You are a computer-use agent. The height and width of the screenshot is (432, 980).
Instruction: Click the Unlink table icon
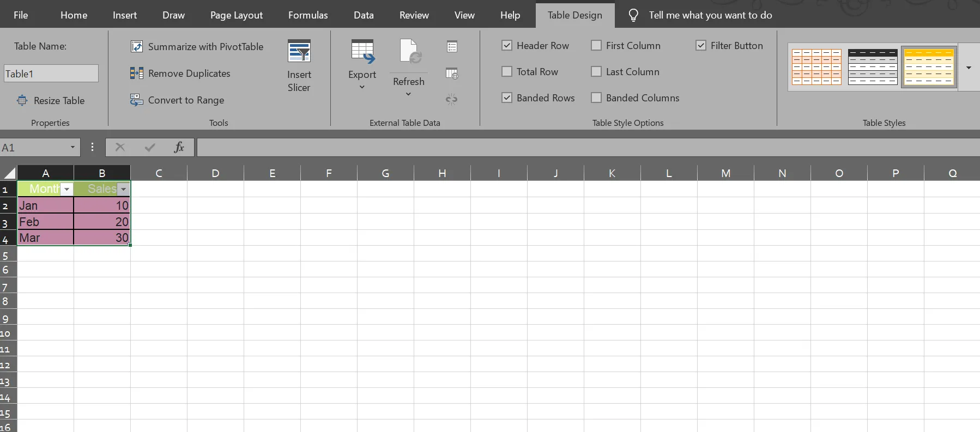[451, 99]
